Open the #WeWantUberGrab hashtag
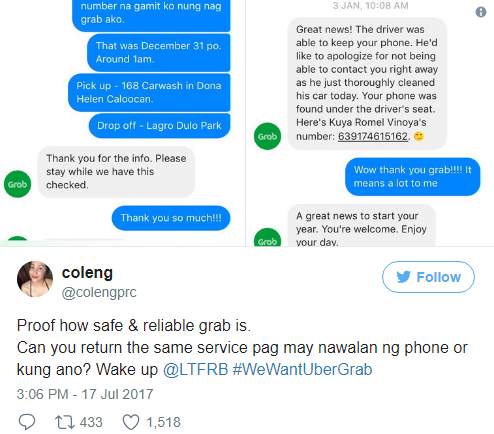 point(302,370)
